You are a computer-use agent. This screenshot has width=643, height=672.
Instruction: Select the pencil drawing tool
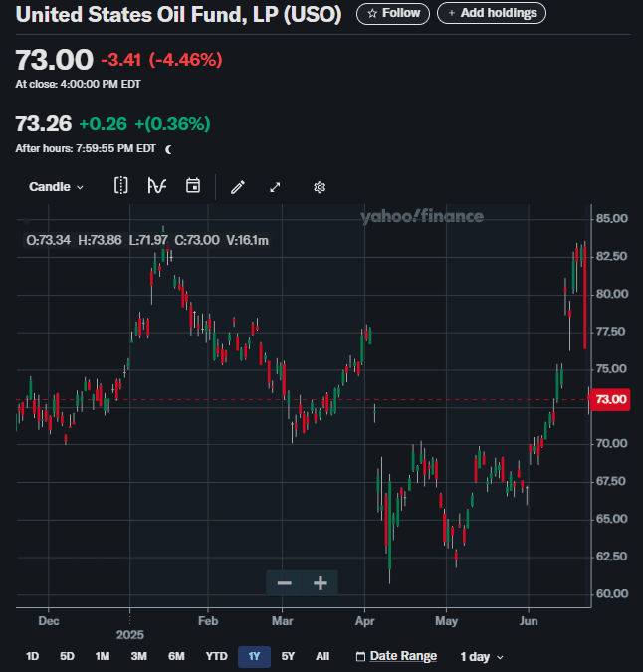[238, 187]
